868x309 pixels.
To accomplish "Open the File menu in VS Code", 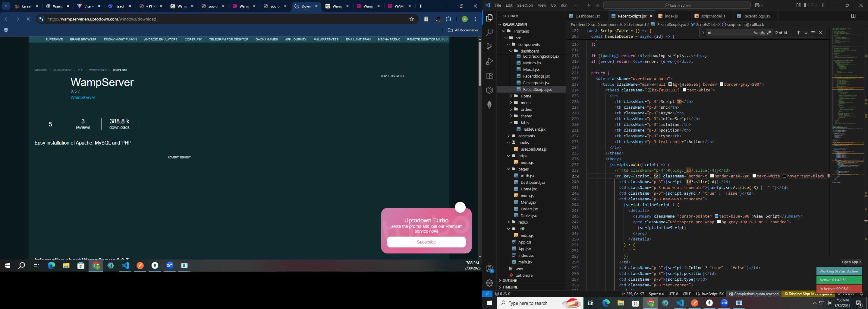I will point(498,5).
